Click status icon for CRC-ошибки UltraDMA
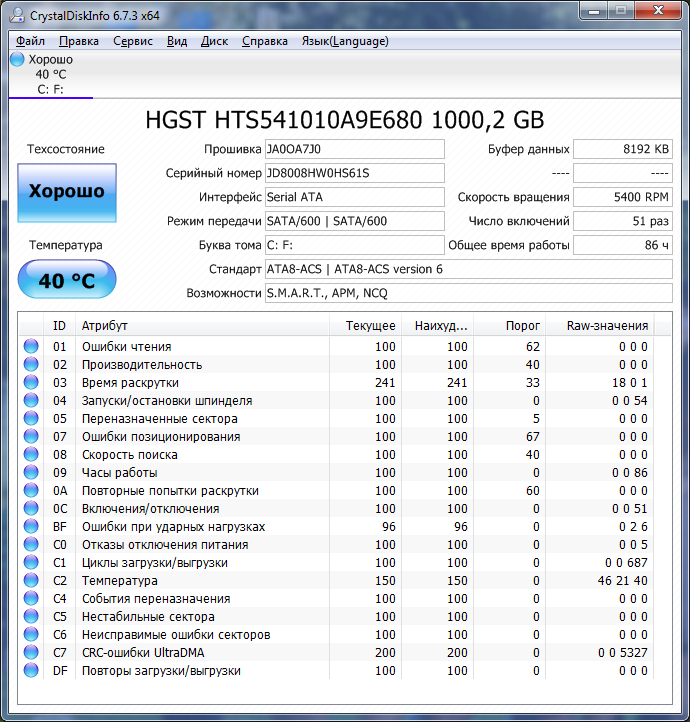This screenshot has width=690, height=722. point(31,653)
